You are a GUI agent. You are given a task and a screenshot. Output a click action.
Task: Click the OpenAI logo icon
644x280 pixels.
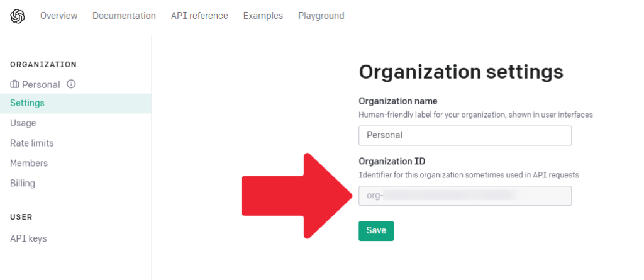[17, 16]
